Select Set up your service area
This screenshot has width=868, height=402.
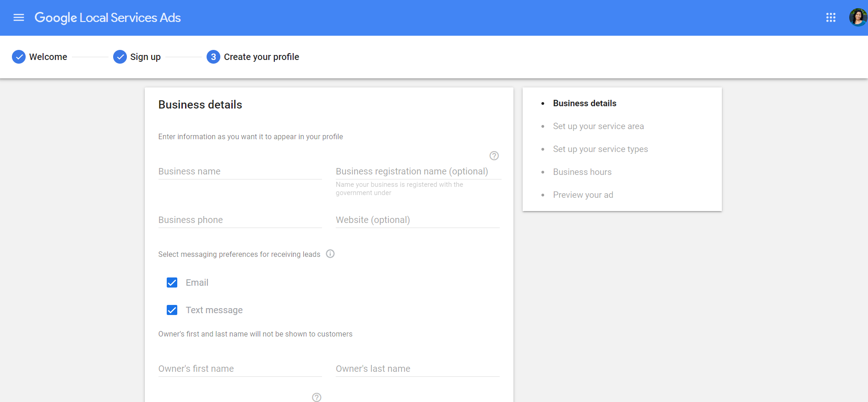pos(598,126)
